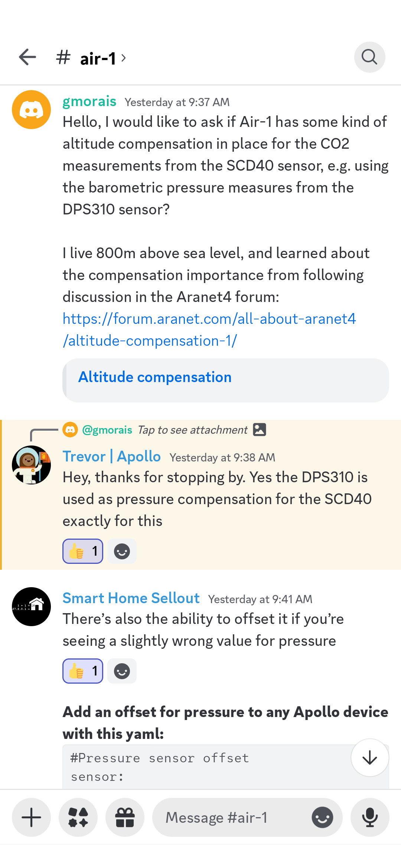Open the Altitude compensation link preview

(x=155, y=377)
